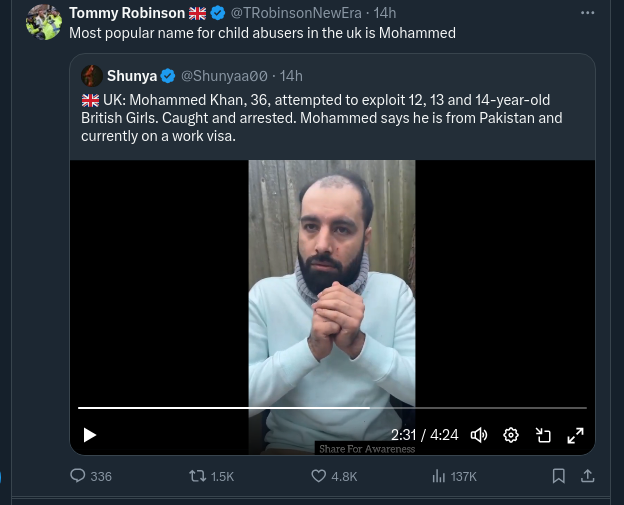Open Tommy Robinson's display name link

pyautogui.click(x=127, y=13)
